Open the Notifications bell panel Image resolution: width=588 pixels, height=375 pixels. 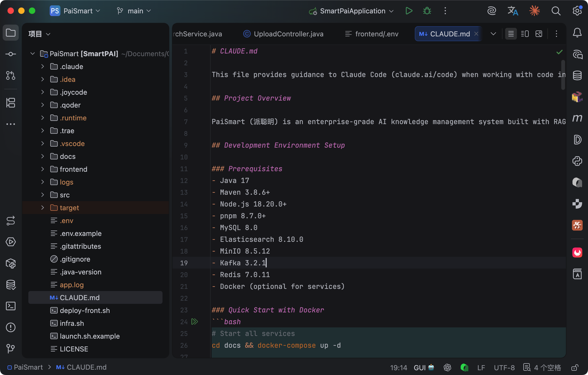(577, 33)
